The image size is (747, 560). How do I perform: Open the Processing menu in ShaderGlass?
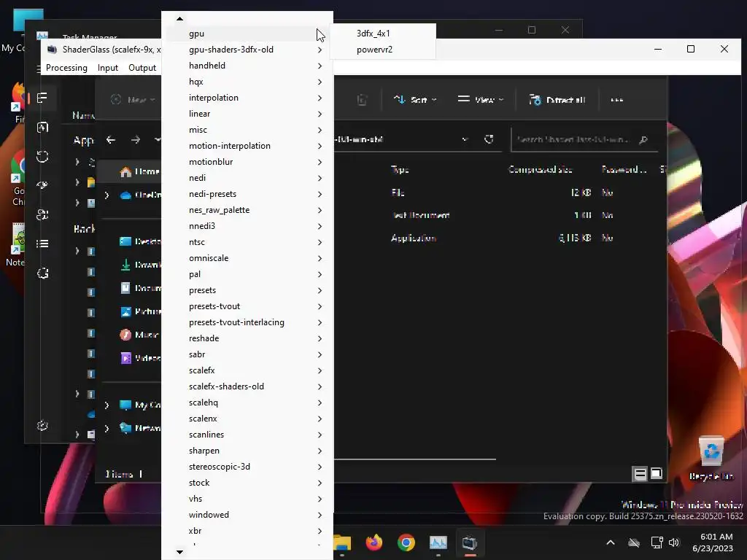(66, 68)
